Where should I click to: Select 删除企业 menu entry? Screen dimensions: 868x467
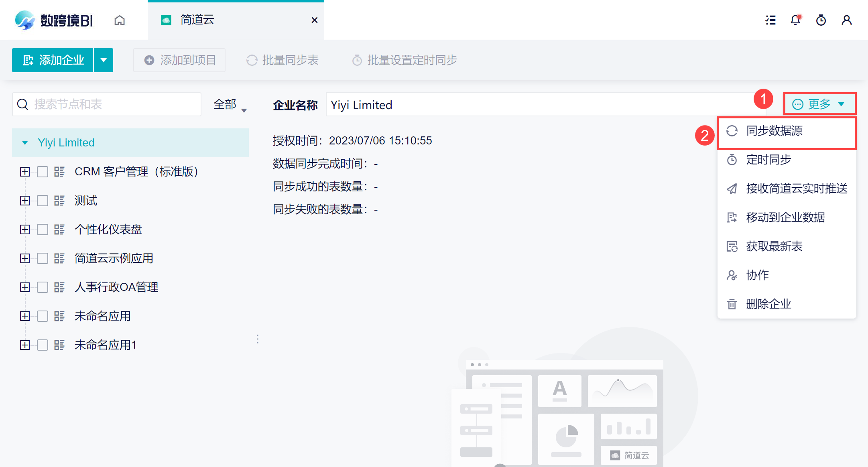[x=768, y=304]
